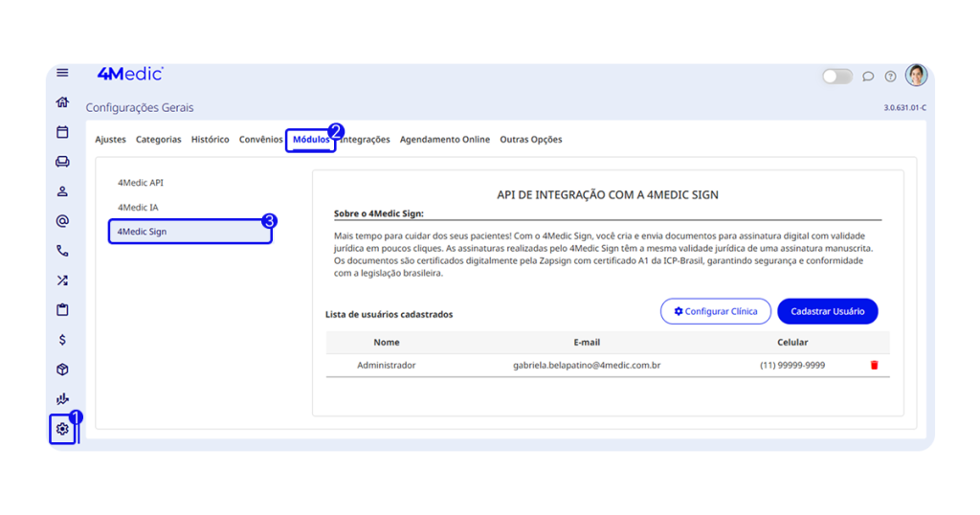
Task: Open the calendar agenda icon
Action: pyautogui.click(x=62, y=132)
